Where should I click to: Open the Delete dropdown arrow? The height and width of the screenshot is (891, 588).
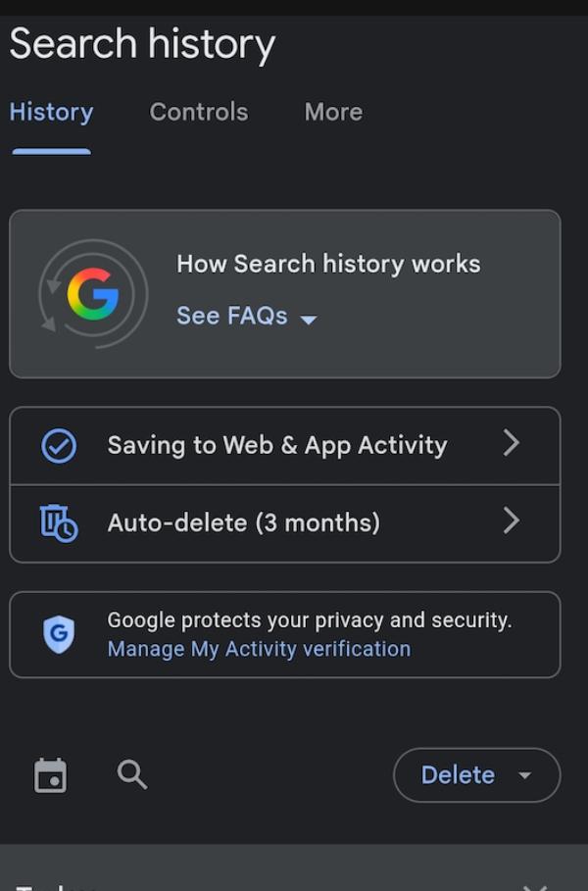point(524,775)
